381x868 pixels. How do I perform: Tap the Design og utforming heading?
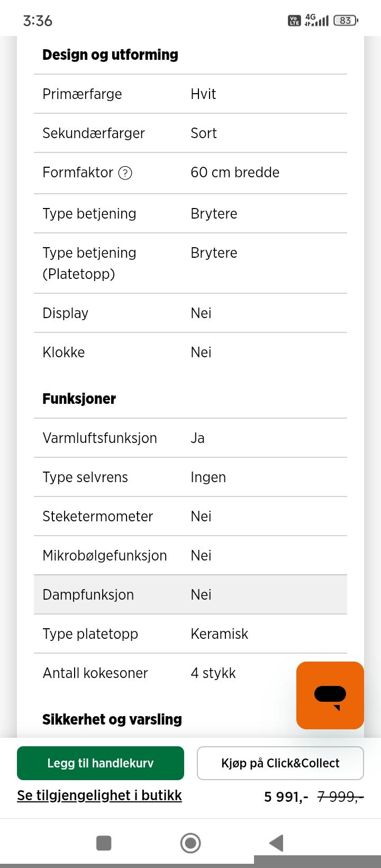pos(110,55)
